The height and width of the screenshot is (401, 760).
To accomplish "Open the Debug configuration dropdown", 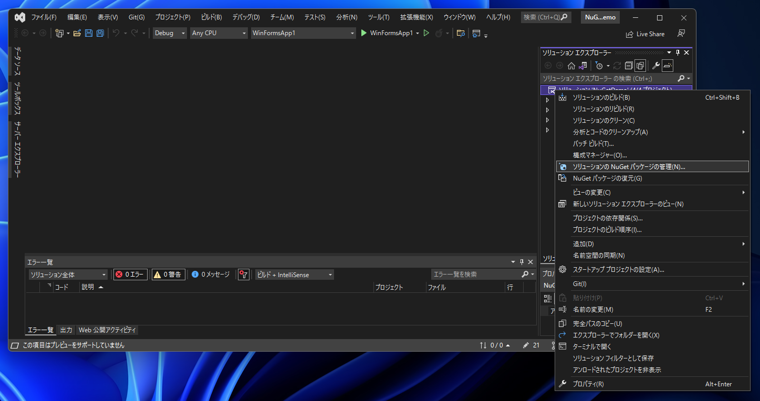I will pos(170,33).
